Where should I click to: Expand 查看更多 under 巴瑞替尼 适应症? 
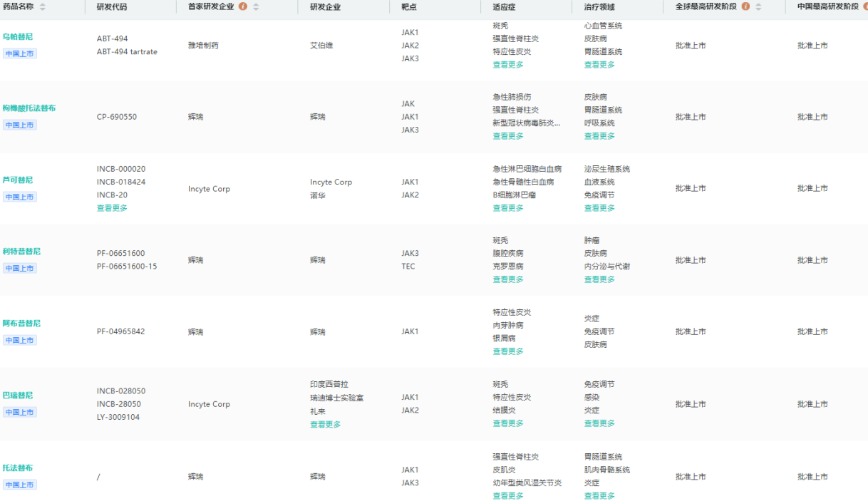tap(508, 423)
